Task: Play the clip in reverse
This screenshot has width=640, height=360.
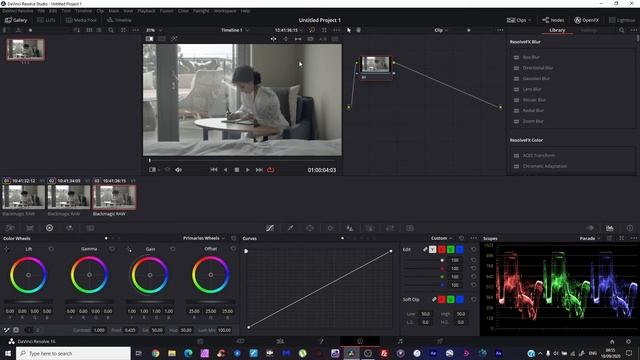Action: 225,170
